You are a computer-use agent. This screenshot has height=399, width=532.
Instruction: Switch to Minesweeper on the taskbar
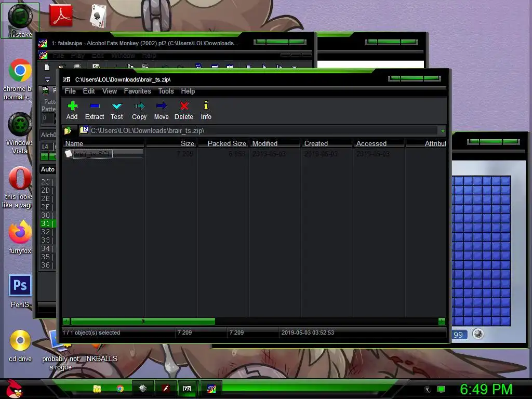(142, 389)
